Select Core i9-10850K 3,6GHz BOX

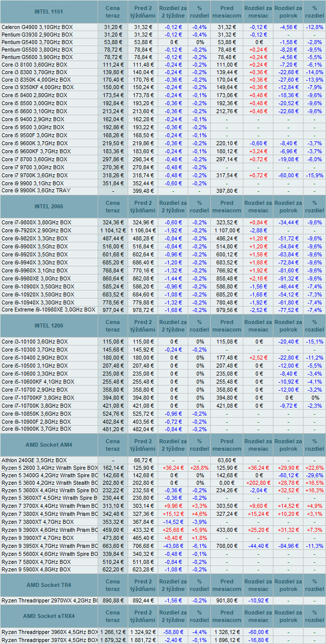(36, 414)
